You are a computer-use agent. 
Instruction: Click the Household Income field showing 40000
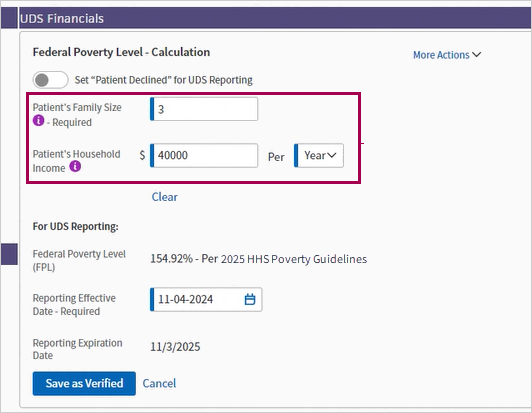tap(204, 155)
